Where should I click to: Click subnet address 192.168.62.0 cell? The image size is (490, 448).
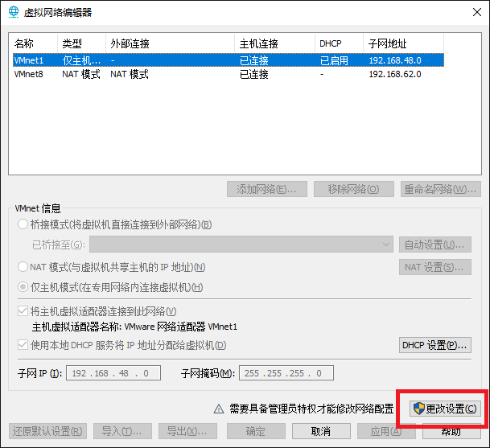pos(395,74)
